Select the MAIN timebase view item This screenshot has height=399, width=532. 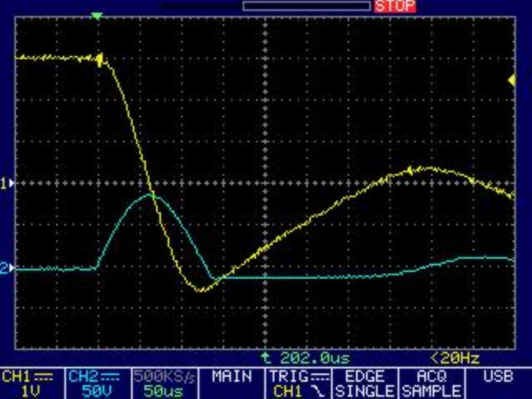[232, 377]
